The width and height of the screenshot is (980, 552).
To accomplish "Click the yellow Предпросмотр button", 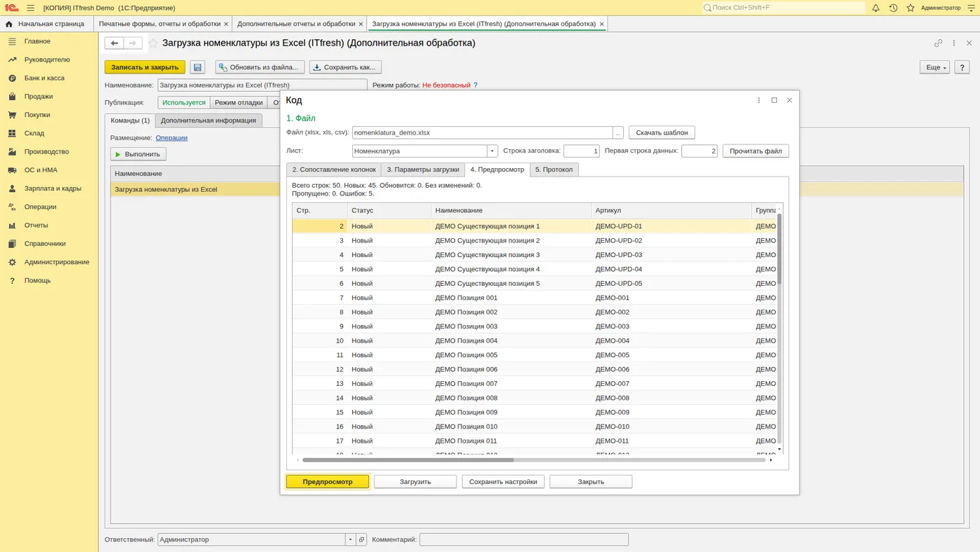I will [328, 482].
